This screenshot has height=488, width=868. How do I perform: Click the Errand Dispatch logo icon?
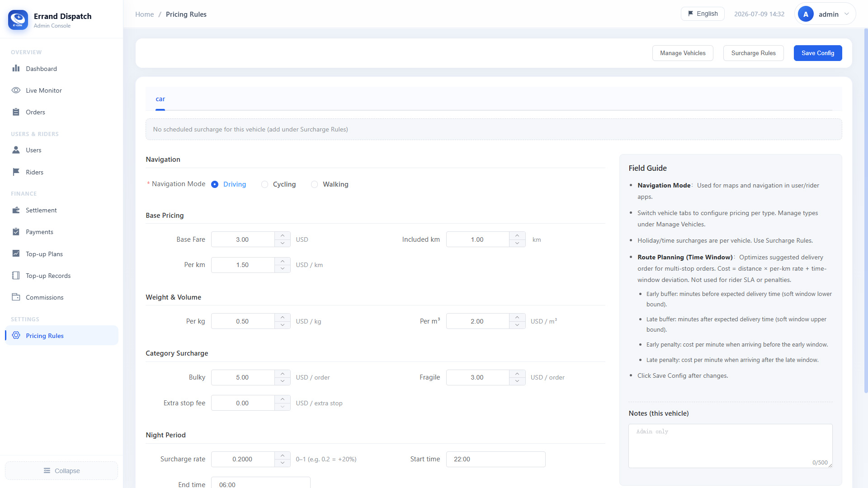[x=18, y=20]
